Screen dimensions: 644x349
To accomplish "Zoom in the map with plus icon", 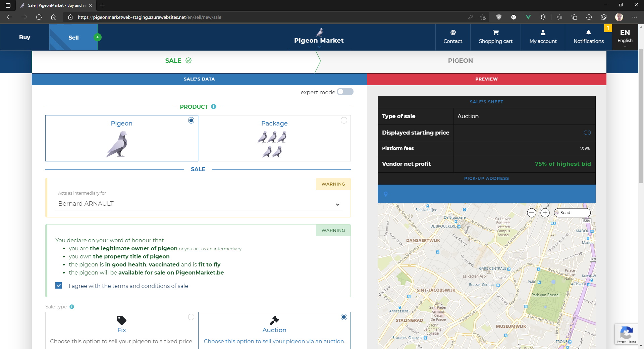I will 545,213.
